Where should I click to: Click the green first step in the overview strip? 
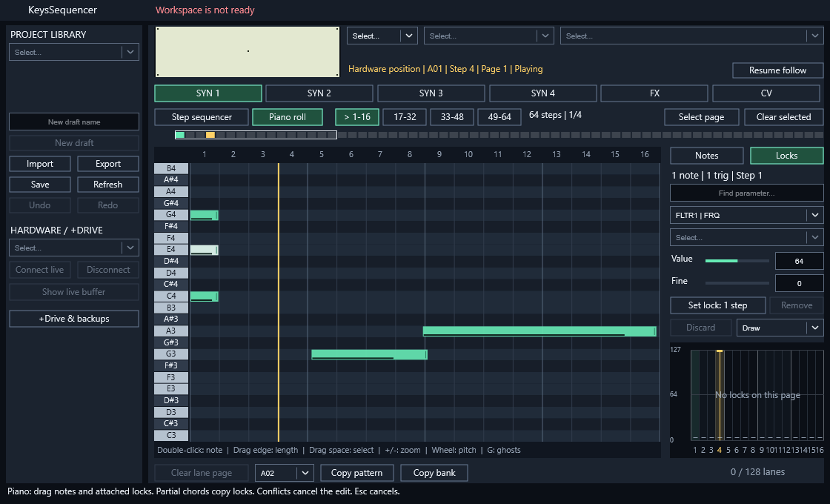point(180,135)
